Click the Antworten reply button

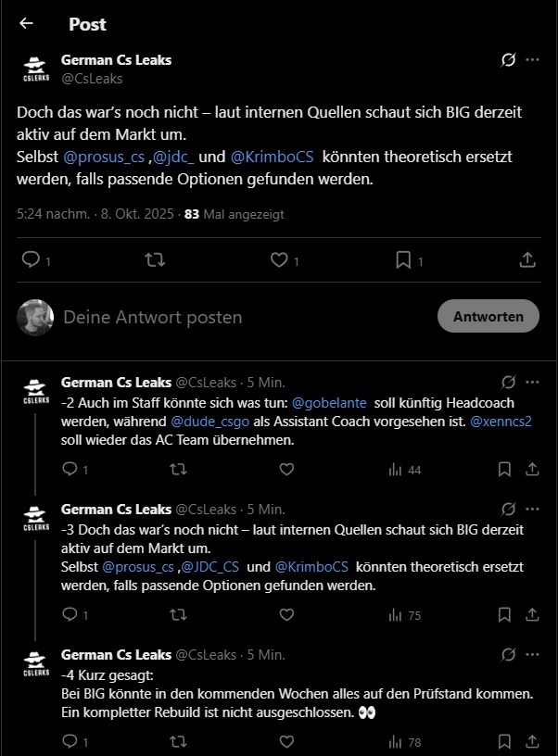(488, 316)
